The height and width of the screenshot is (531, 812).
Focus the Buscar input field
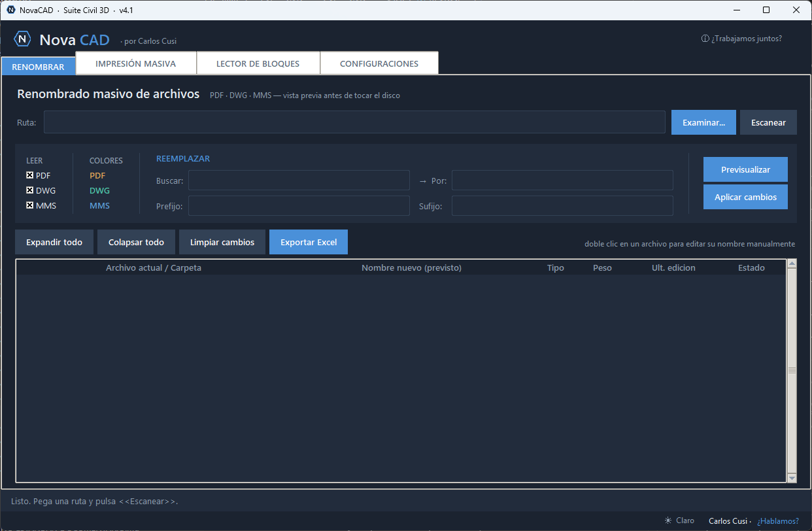pos(299,180)
